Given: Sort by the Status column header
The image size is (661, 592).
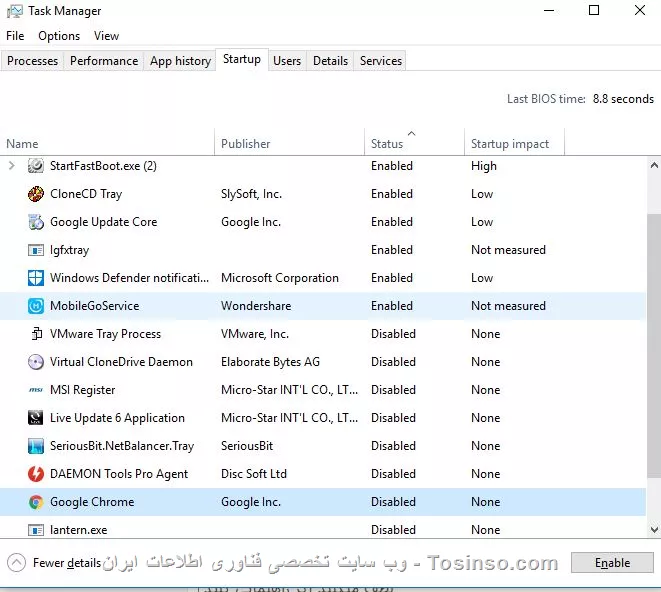Looking at the screenshot, I should [x=387, y=144].
